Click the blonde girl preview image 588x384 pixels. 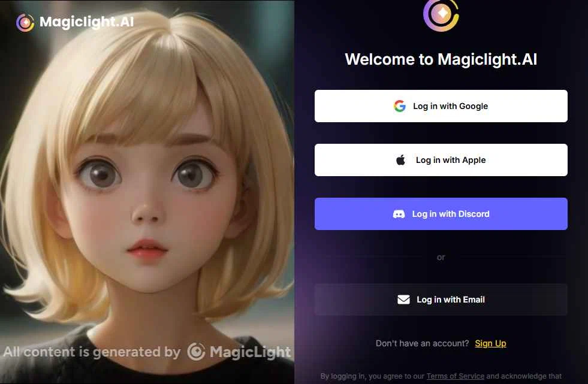coord(147,192)
